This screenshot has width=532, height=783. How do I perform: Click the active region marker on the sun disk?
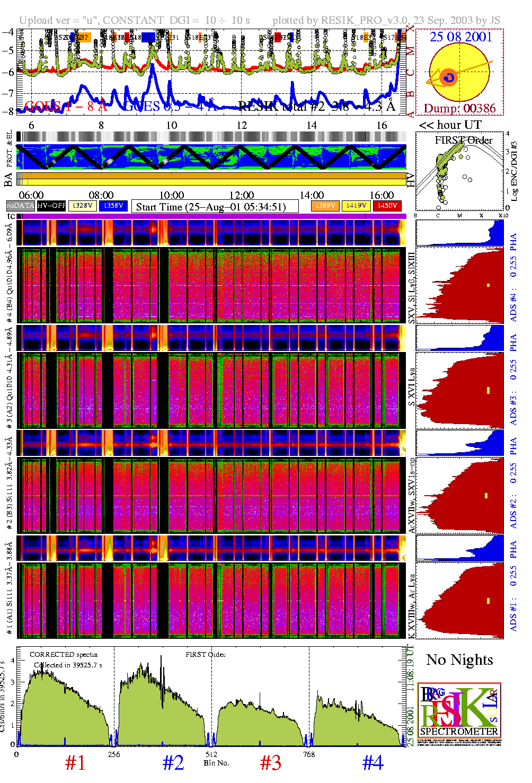(x=449, y=77)
